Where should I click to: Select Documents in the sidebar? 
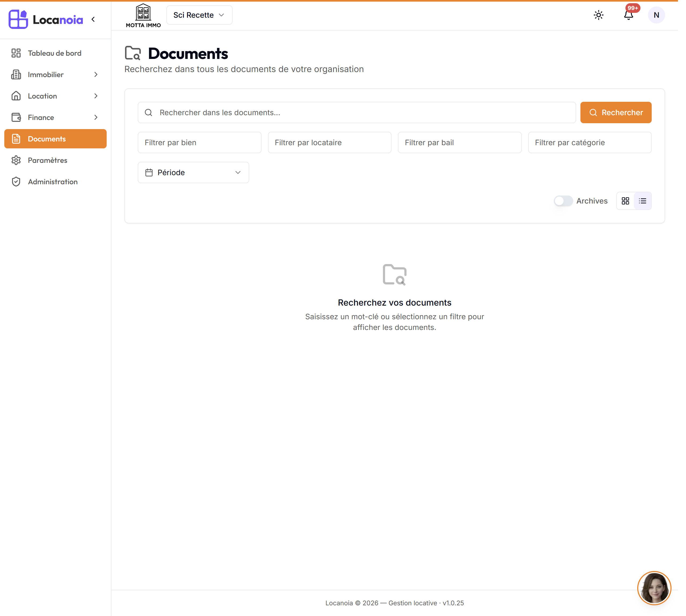pyautogui.click(x=55, y=139)
